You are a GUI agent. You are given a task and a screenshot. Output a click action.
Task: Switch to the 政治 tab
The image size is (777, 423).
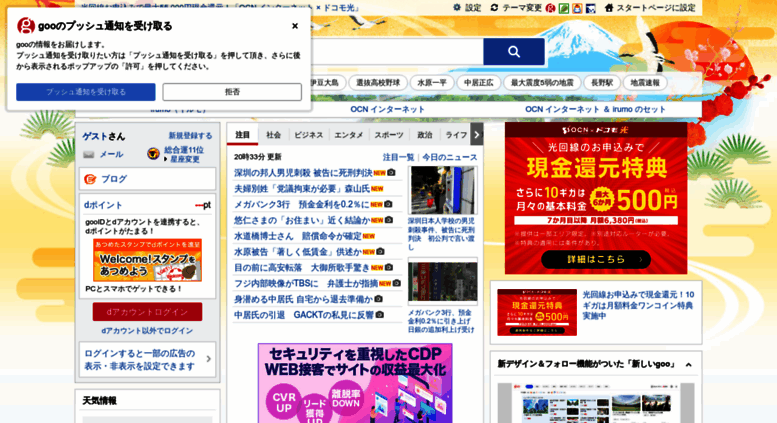coord(425,135)
